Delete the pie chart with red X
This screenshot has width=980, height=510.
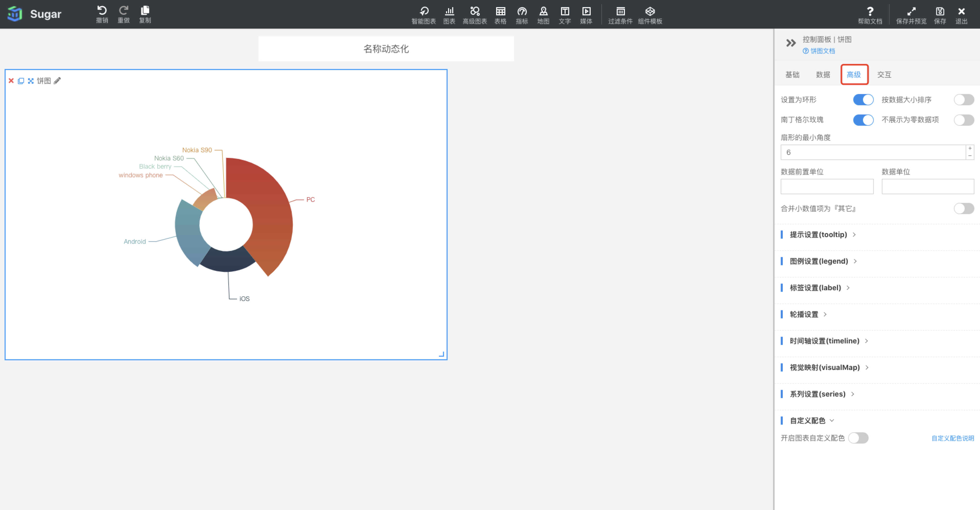(11, 81)
